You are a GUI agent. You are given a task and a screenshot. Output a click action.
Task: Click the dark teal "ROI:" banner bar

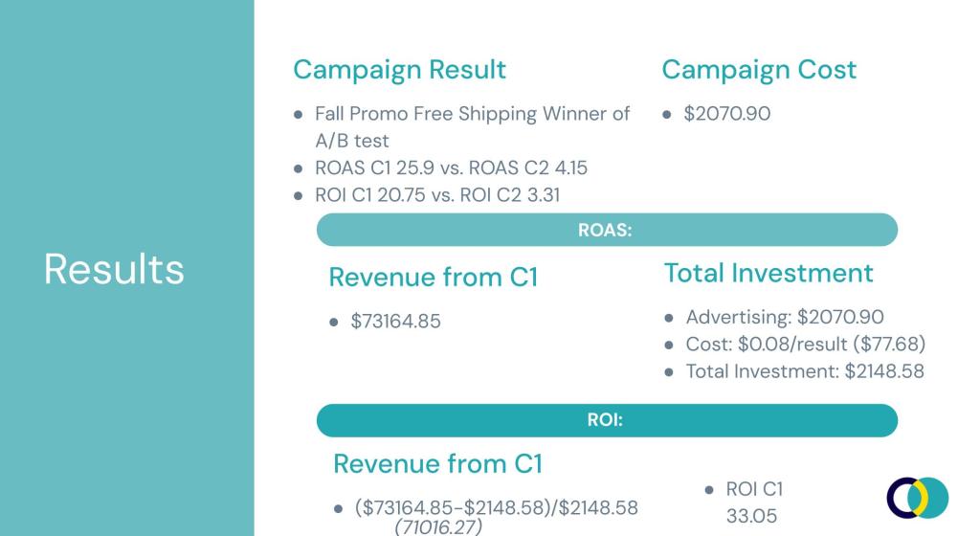click(606, 420)
